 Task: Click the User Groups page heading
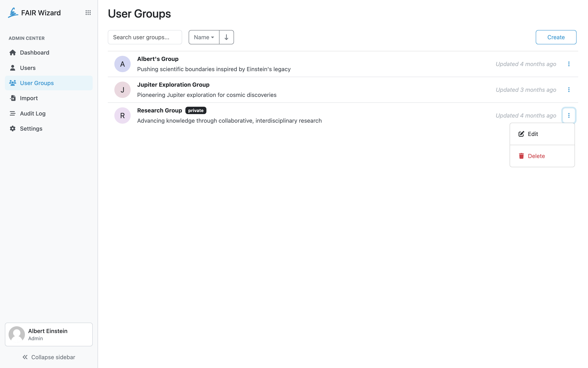click(x=139, y=14)
